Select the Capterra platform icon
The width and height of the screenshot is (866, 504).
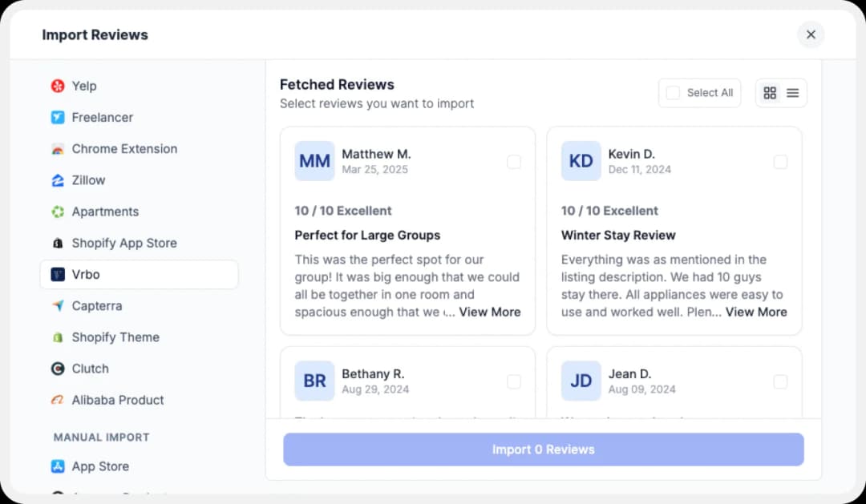click(56, 305)
